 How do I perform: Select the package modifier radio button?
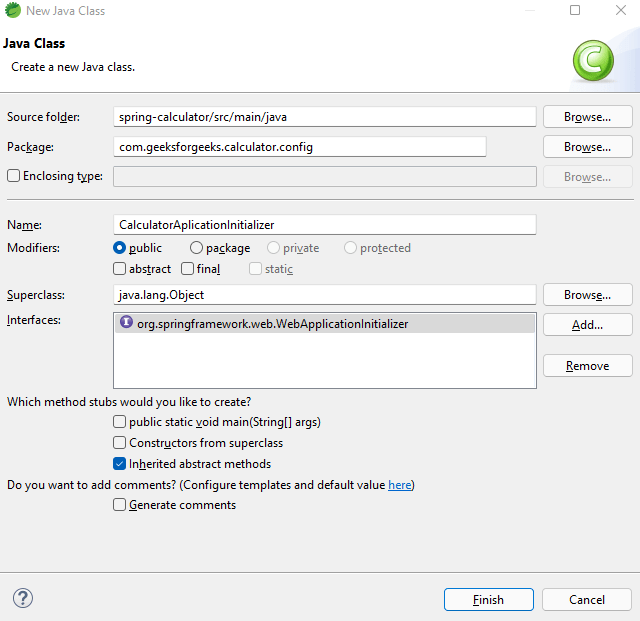(x=196, y=248)
